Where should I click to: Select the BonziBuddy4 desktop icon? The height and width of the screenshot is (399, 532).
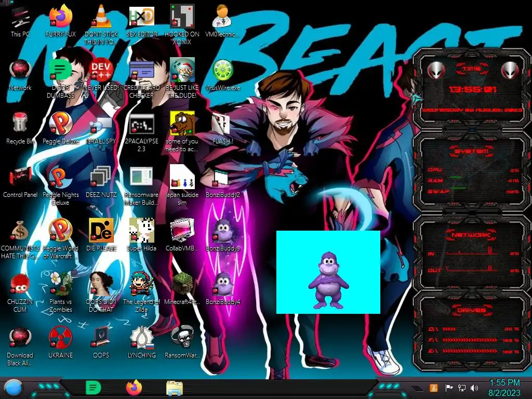[x=222, y=289]
